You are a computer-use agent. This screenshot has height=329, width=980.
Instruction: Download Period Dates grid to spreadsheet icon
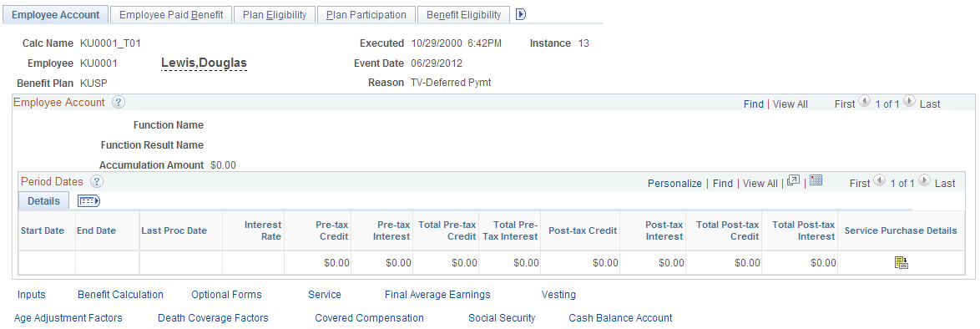pyautogui.click(x=816, y=180)
